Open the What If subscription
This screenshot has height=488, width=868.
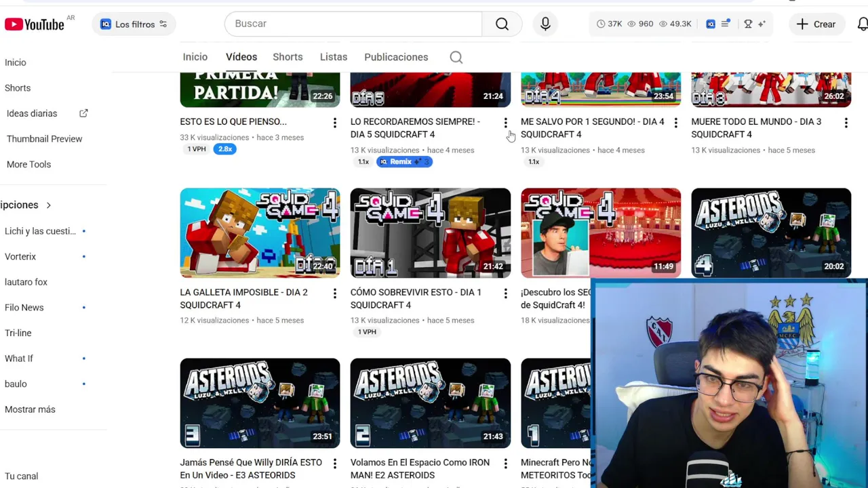coord(18,359)
